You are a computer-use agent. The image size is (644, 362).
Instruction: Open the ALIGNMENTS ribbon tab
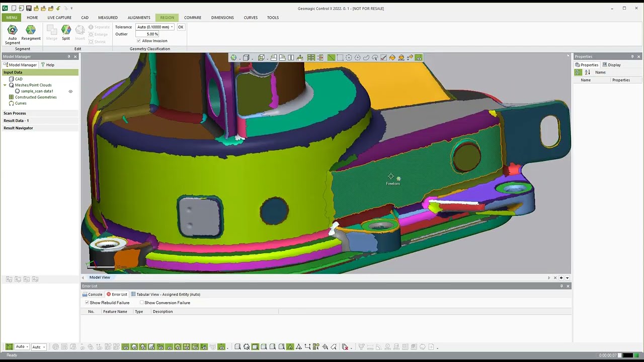(x=139, y=18)
